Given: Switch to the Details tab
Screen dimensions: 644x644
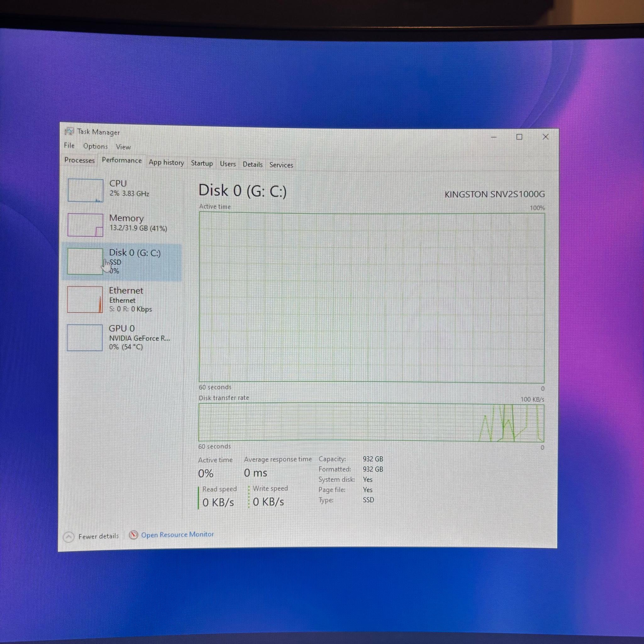Looking at the screenshot, I should pos(252,164).
